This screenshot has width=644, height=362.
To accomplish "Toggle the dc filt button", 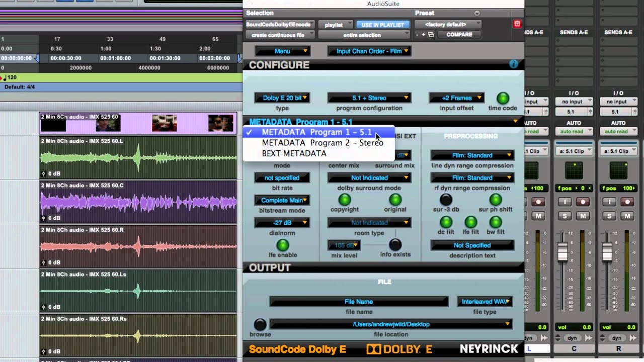I will [446, 222].
